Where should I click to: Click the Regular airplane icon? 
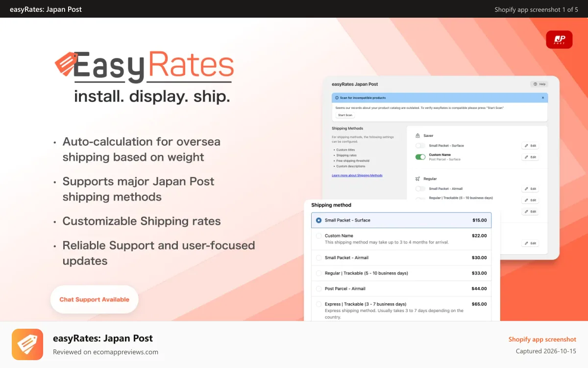click(417, 179)
